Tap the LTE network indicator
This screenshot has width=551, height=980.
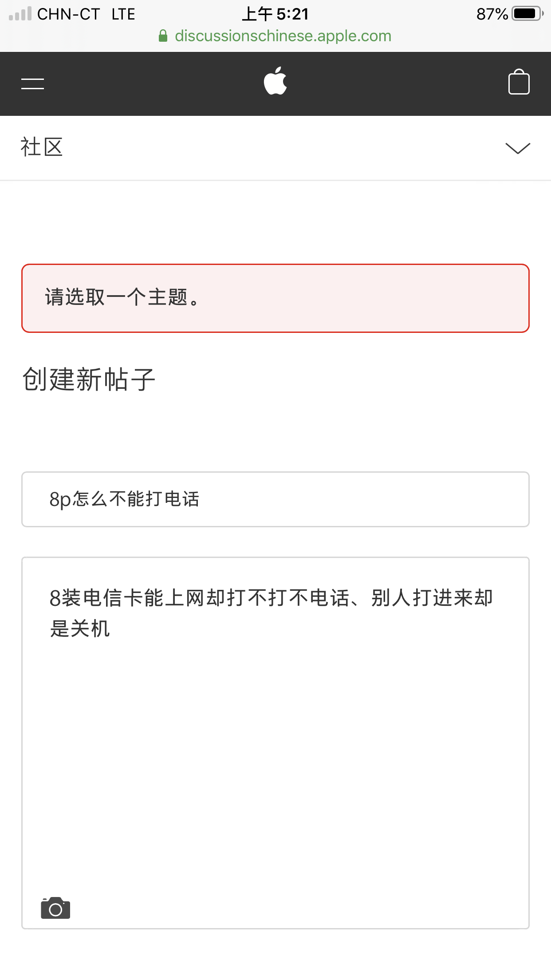click(123, 14)
